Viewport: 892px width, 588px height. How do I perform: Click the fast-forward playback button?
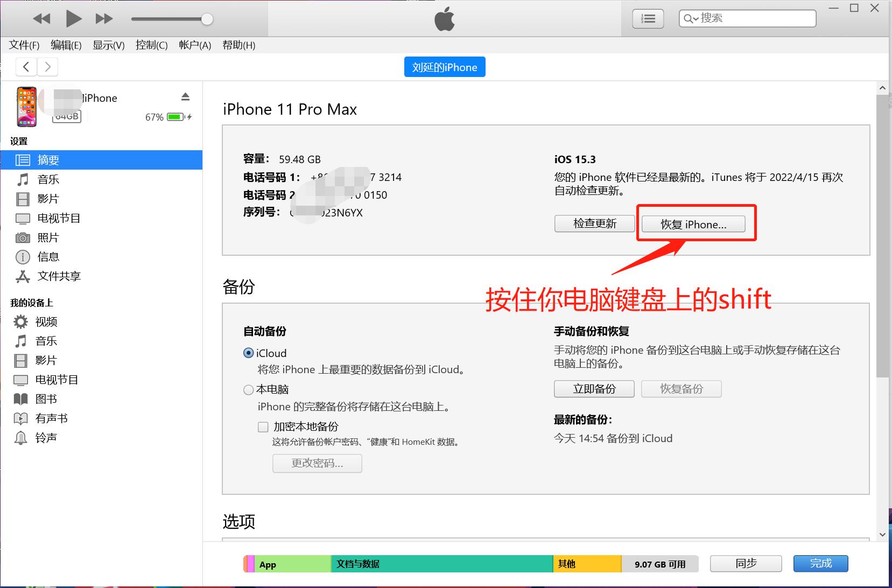(104, 19)
